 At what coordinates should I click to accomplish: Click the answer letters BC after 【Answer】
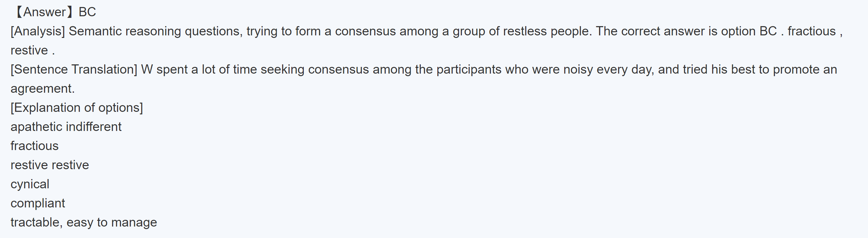point(87,12)
